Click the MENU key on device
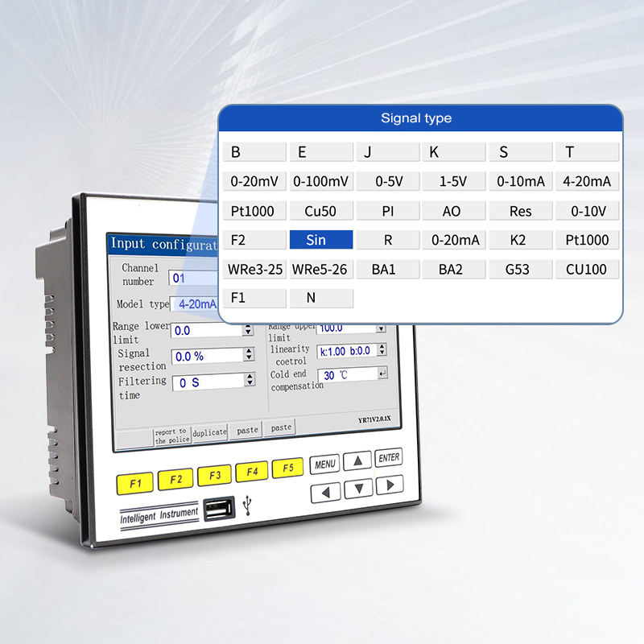Viewport: 644px width, 644px height. pyautogui.click(x=324, y=464)
